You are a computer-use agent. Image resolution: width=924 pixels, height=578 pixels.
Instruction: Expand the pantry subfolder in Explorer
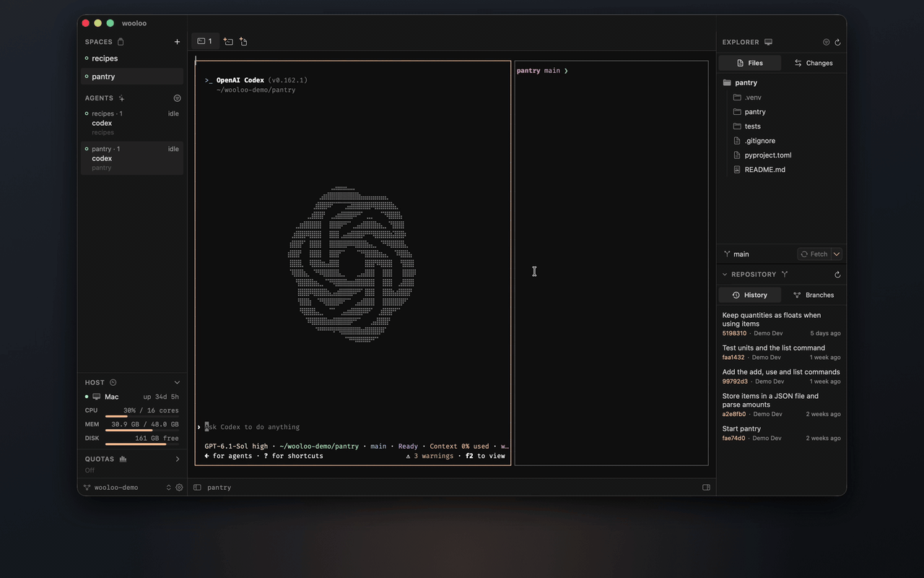pyautogui.click(x=782, y=112)
